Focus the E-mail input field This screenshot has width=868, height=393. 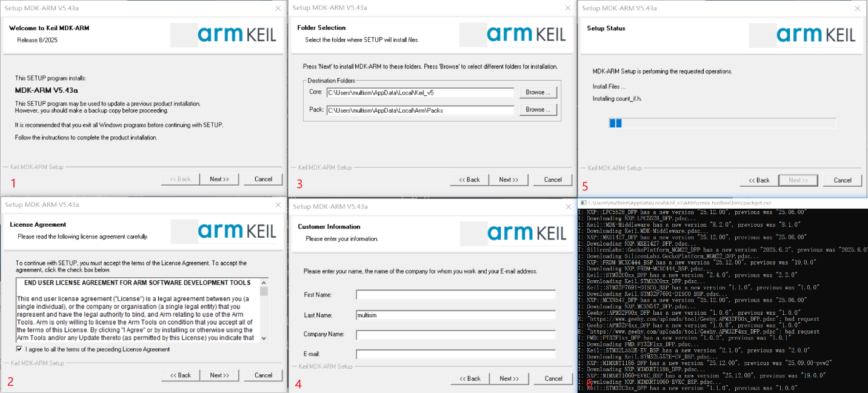click(456, 354)
